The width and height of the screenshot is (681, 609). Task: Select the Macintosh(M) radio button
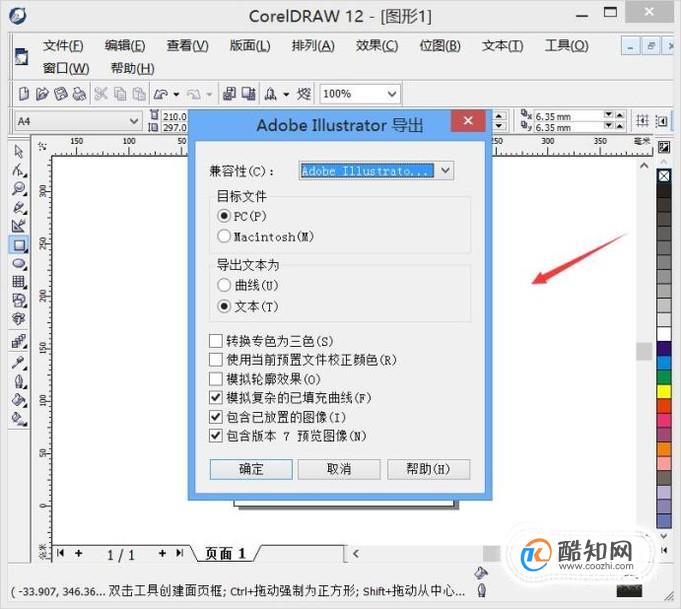coord(224,236)
